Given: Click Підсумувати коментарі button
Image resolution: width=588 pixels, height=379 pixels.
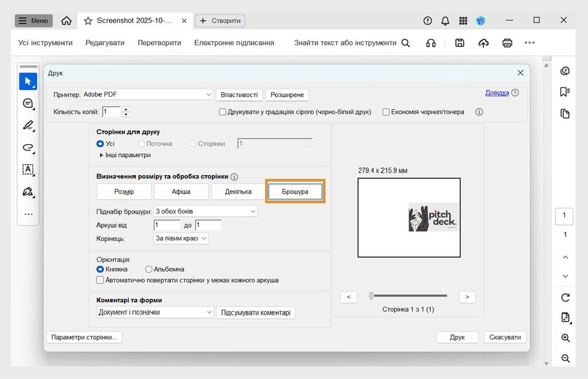Looking at the screenshot, I should (256, 312).
